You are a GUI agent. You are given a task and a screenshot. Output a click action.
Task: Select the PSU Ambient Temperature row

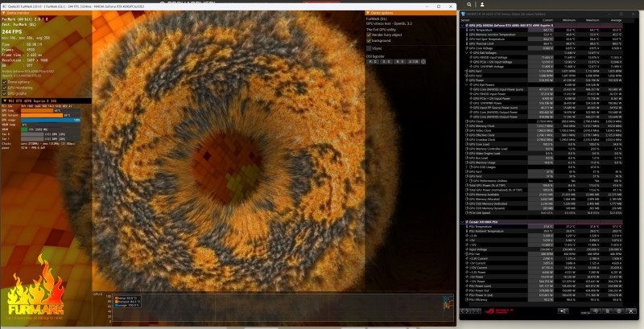click(542, 231)
